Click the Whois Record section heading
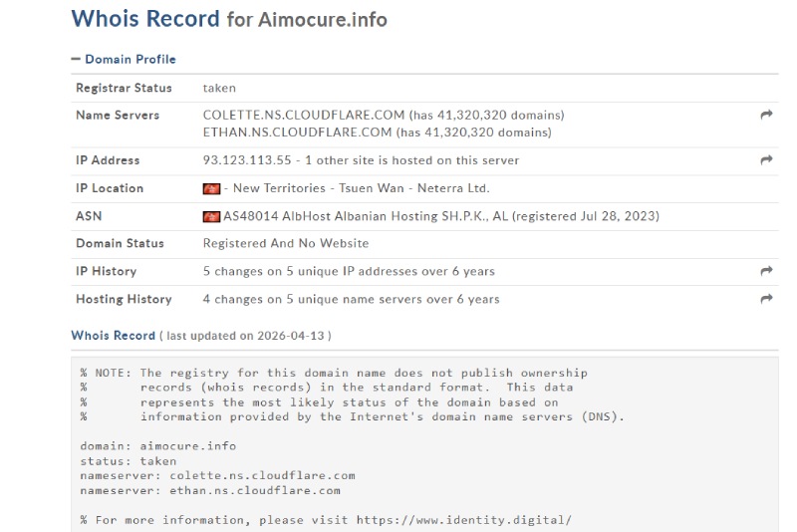This screenshot has width=797, height=532. pos(113,336)
